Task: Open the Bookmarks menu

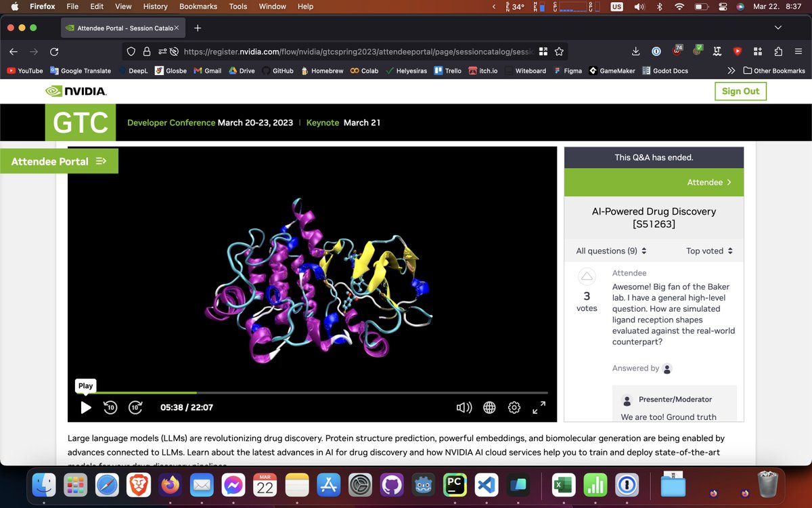Action: point(198,6)
